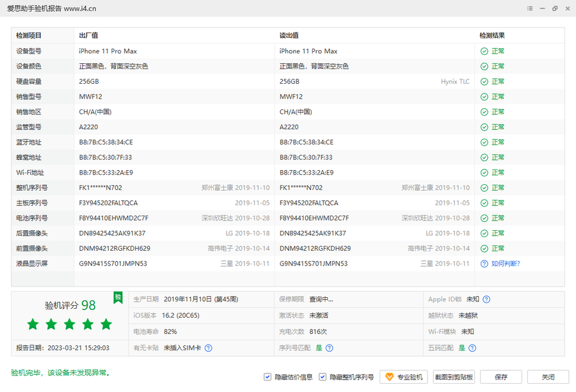
Task: Click 截图到剪贴板 to copy screenshot
Action: pyautogui.click(x=454, y=377)
